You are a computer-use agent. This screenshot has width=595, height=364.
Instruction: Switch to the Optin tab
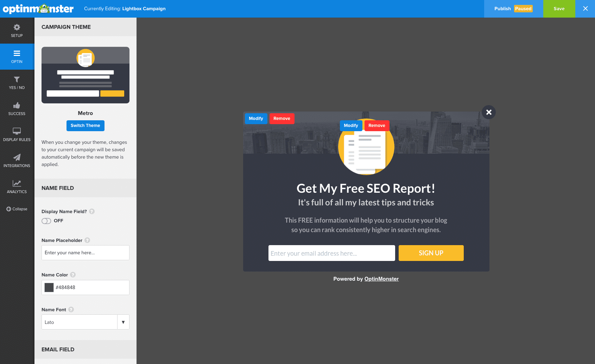pos(17,57)
